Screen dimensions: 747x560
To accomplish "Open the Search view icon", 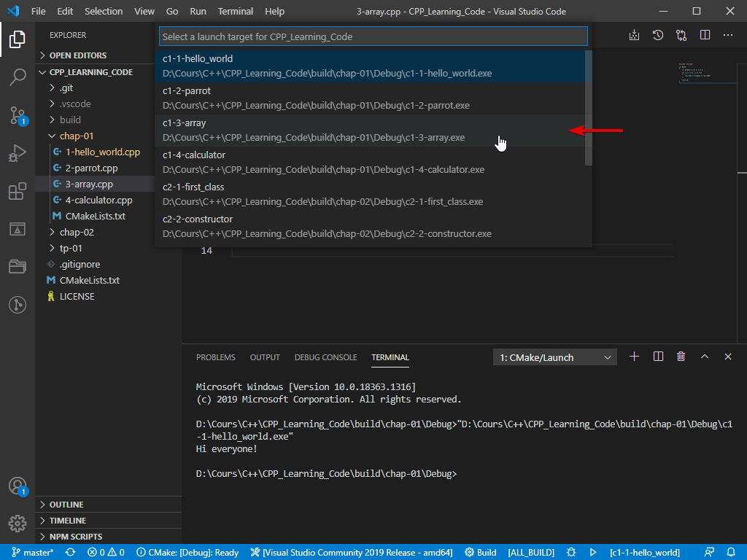I will tap(18, 77).
